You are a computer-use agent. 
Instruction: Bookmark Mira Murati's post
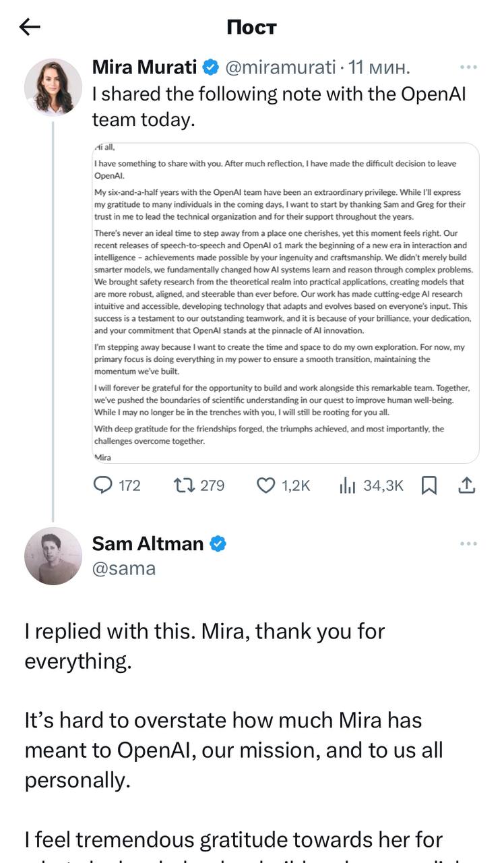(x=429, y=485)
